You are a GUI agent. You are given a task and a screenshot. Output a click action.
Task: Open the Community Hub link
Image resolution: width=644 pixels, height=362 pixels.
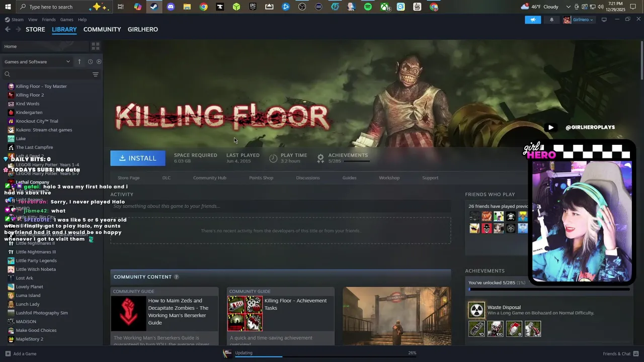point(210,177)
